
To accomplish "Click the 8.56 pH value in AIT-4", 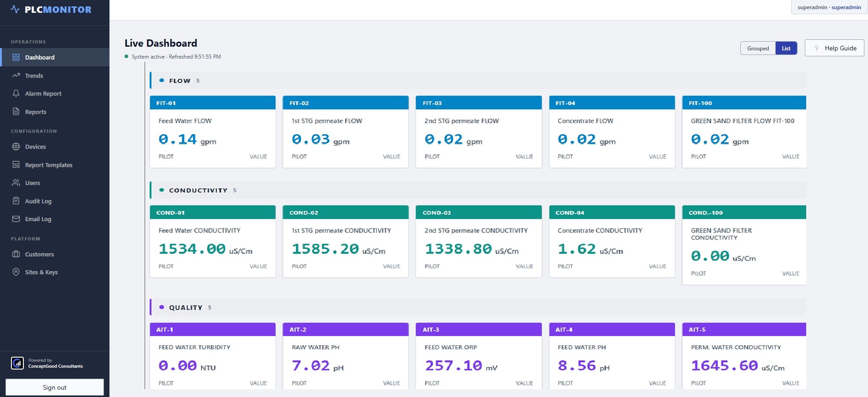I will pos(577,366).
